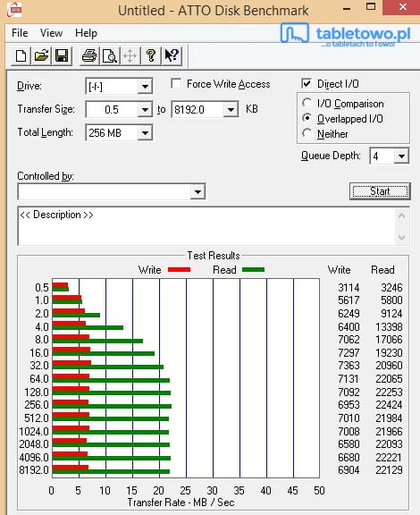Expand the Queue Depth dropdown
420x515 pixels.
[x=401, y=156]
